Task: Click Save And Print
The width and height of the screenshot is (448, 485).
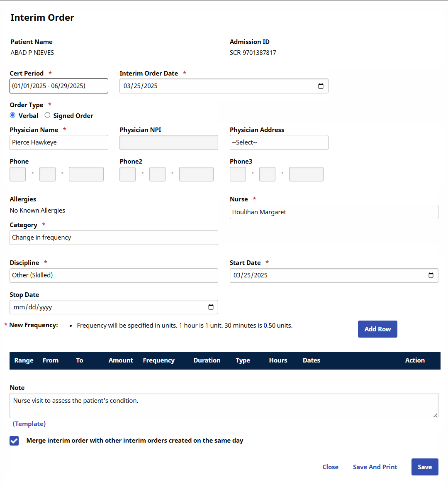Action: [375, 467]
